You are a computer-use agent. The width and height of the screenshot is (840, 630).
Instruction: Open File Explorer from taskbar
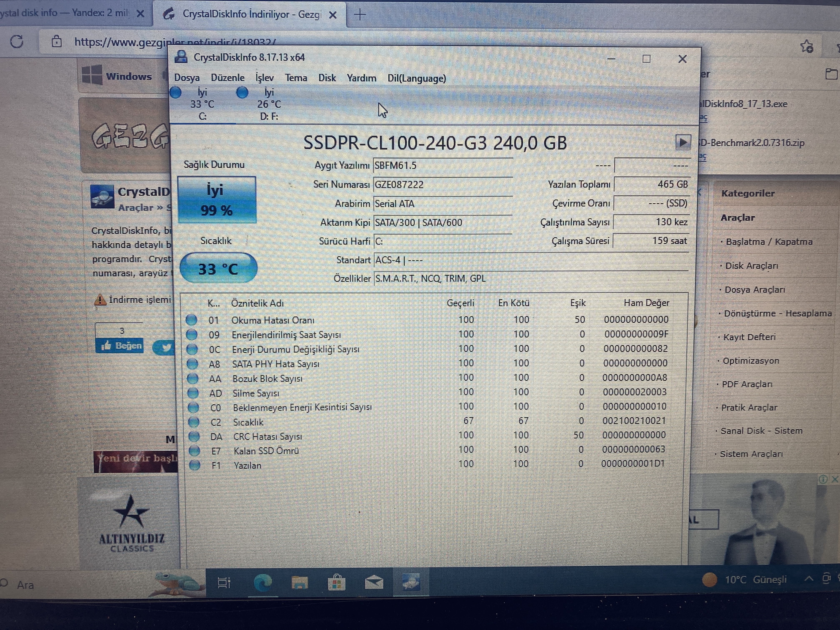point(299,582)
